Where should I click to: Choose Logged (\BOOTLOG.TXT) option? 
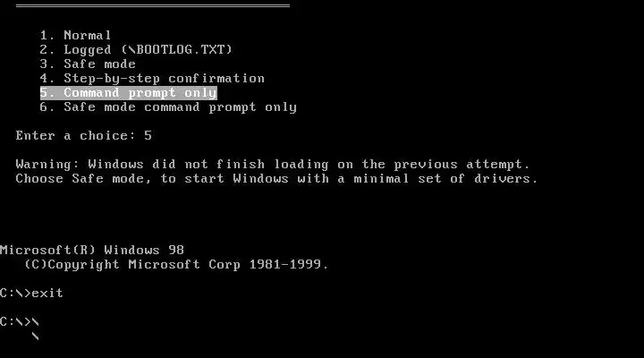coord(136,50)
